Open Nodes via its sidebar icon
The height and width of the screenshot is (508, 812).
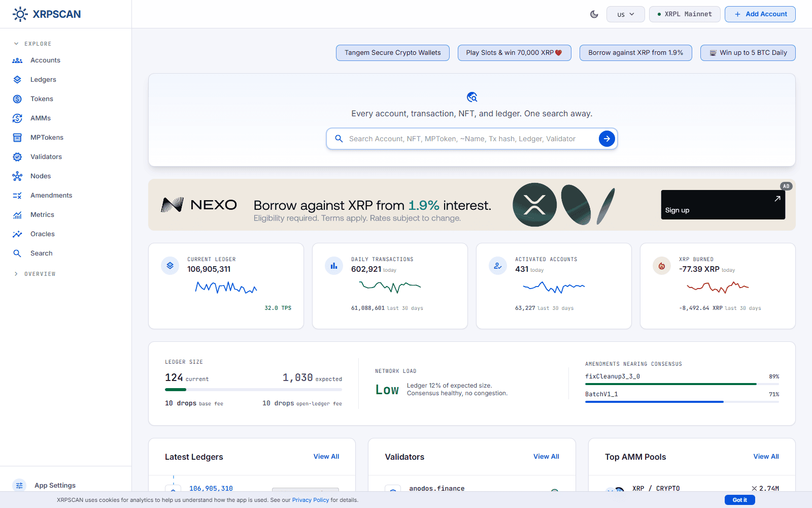pyautogui.click(x=17, y=176)
